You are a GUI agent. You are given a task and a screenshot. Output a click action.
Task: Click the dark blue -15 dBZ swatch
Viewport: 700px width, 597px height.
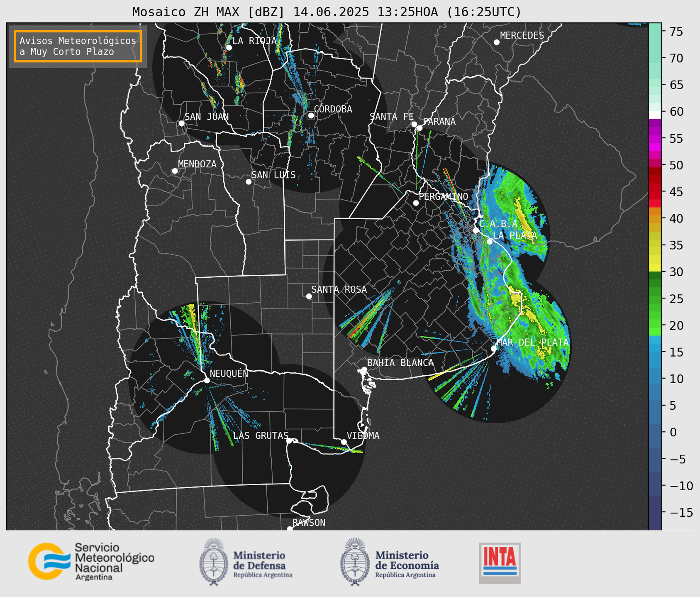coord(655,512)
